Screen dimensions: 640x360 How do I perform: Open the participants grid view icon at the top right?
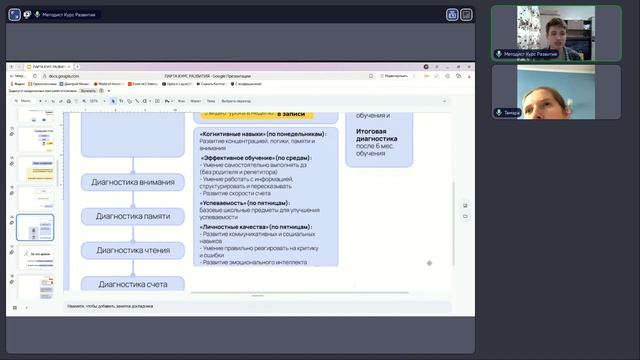coord(452,15)
